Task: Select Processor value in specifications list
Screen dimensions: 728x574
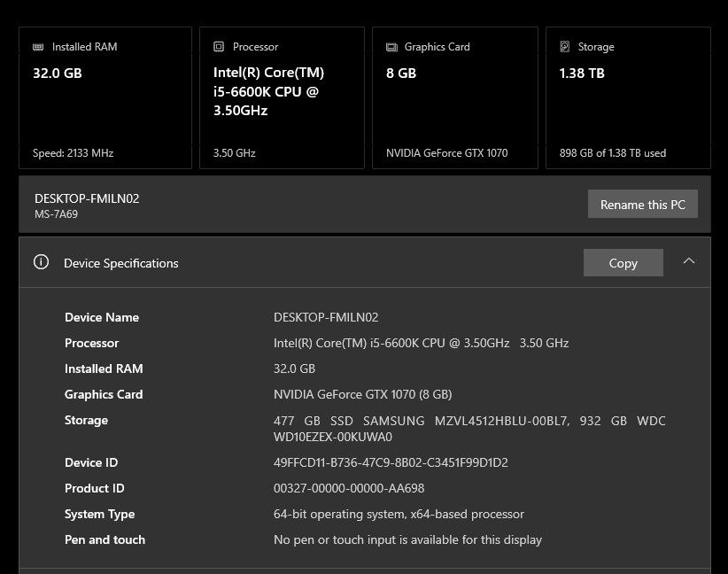Action: [421, 343]
